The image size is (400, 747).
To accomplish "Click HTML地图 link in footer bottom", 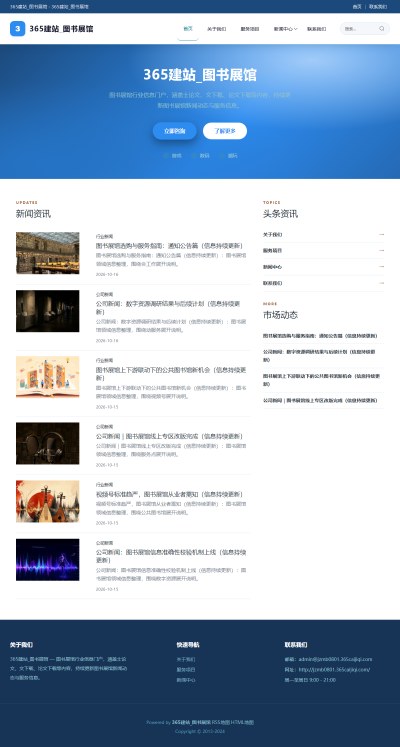I will [242, 722].
